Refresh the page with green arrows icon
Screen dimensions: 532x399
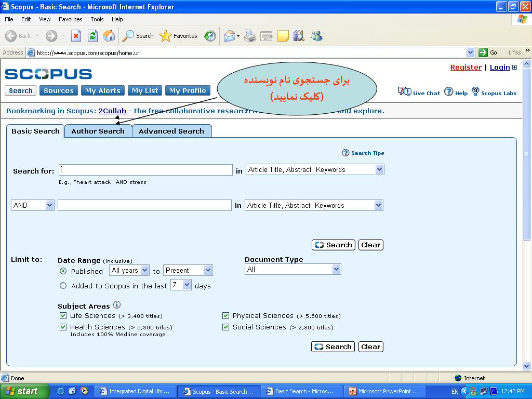tap(92, 36)
